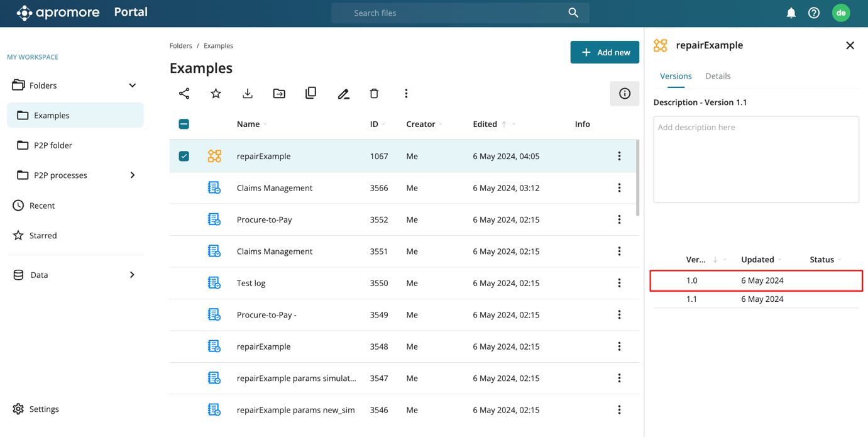Screen dimensions: 868x437
Task: Click the Add new button
Action: tap(605, 52)
